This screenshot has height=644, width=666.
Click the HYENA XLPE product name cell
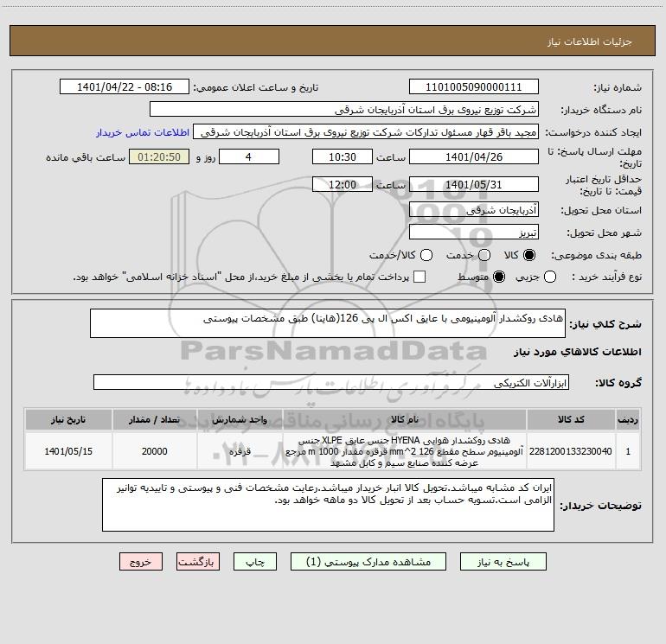pos(405,451)
